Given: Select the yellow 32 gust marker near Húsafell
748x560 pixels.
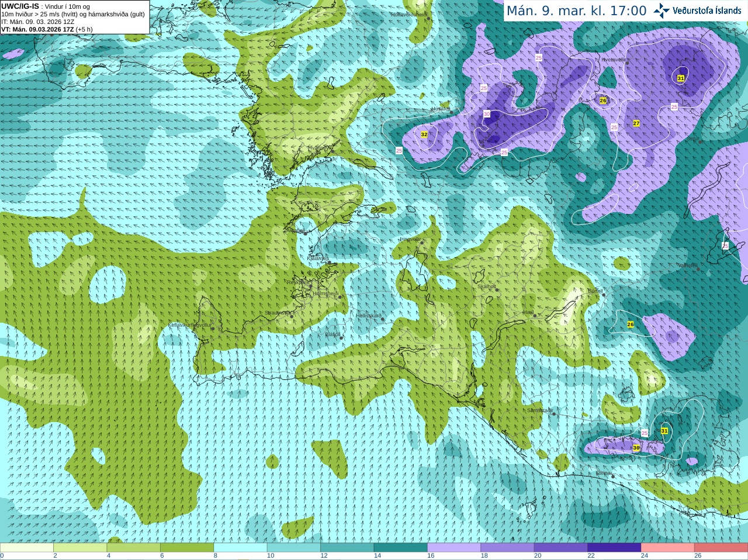Looking at the screenshot, I should (424, 134).
